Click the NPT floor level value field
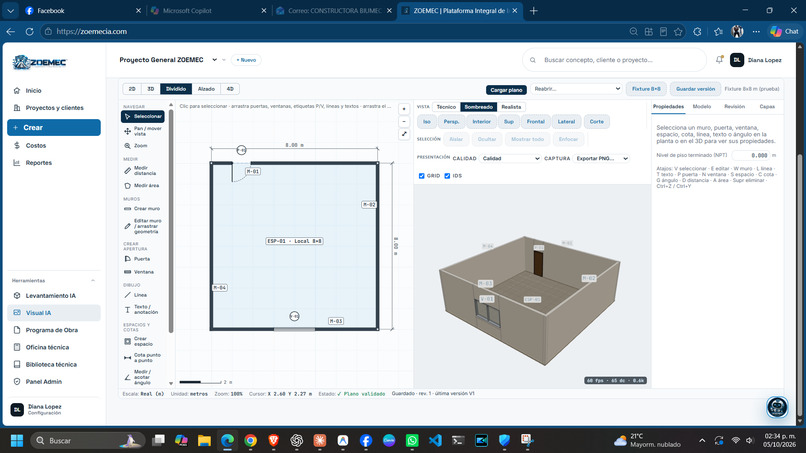The image size is (806, 453). pos(751,155)
